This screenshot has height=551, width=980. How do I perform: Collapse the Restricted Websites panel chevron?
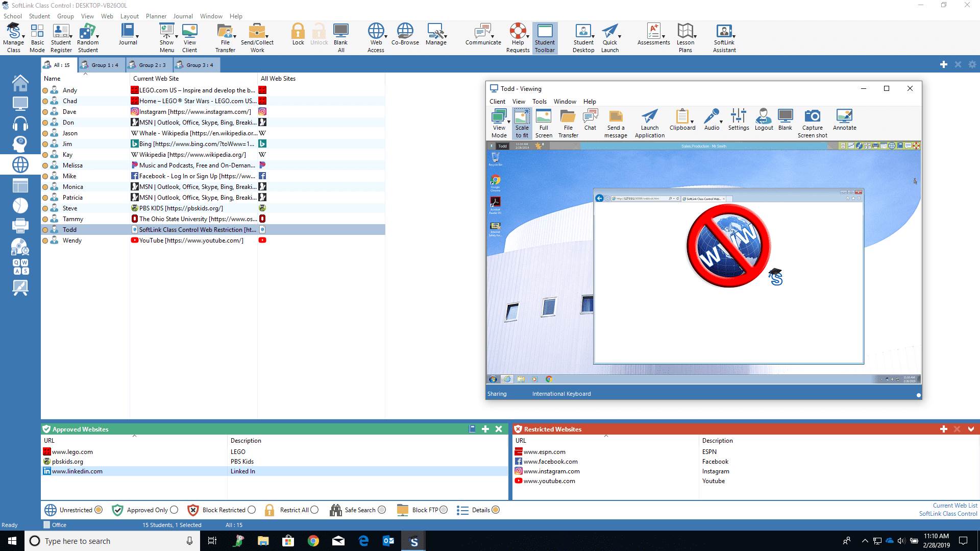[x=971, y=429]
